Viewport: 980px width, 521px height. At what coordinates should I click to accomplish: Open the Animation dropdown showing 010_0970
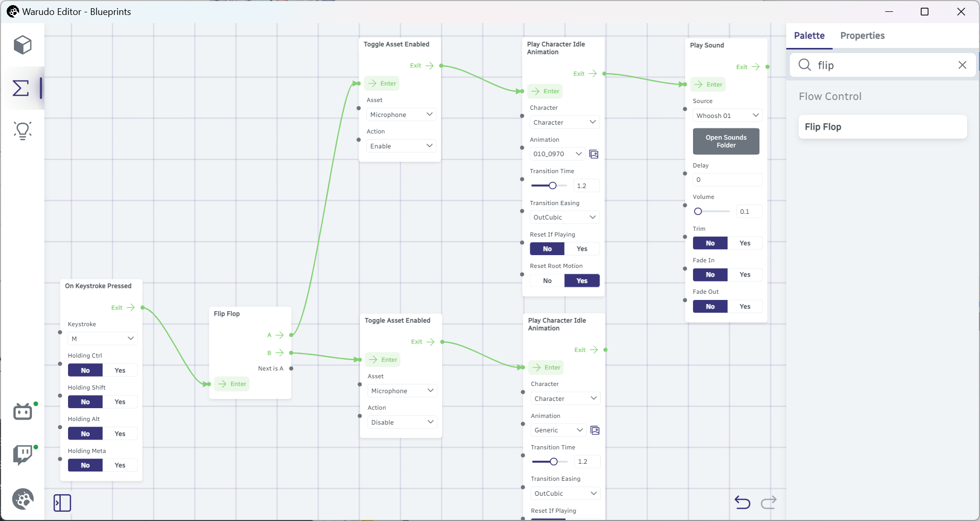tap(557, 154)
